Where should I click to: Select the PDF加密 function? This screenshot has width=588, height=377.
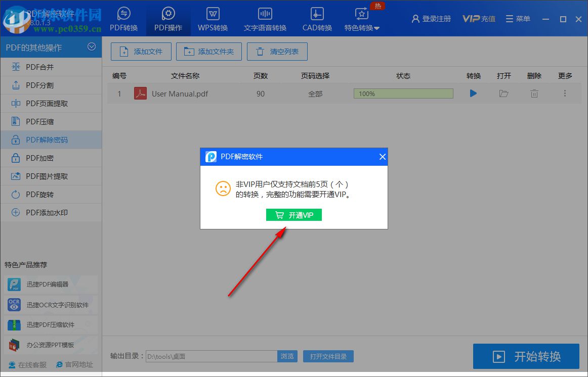coord(38,158)
